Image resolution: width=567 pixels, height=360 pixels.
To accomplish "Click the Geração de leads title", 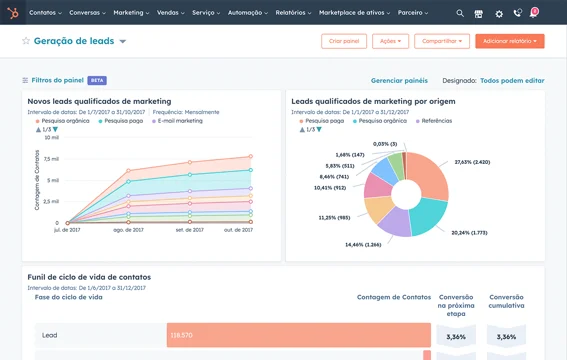I will [74, 41].
